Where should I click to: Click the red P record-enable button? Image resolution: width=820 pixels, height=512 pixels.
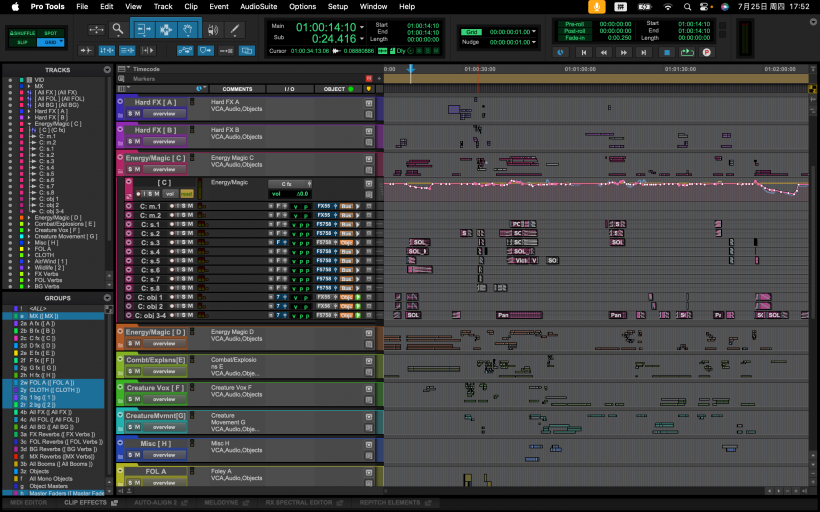(707, 52)
